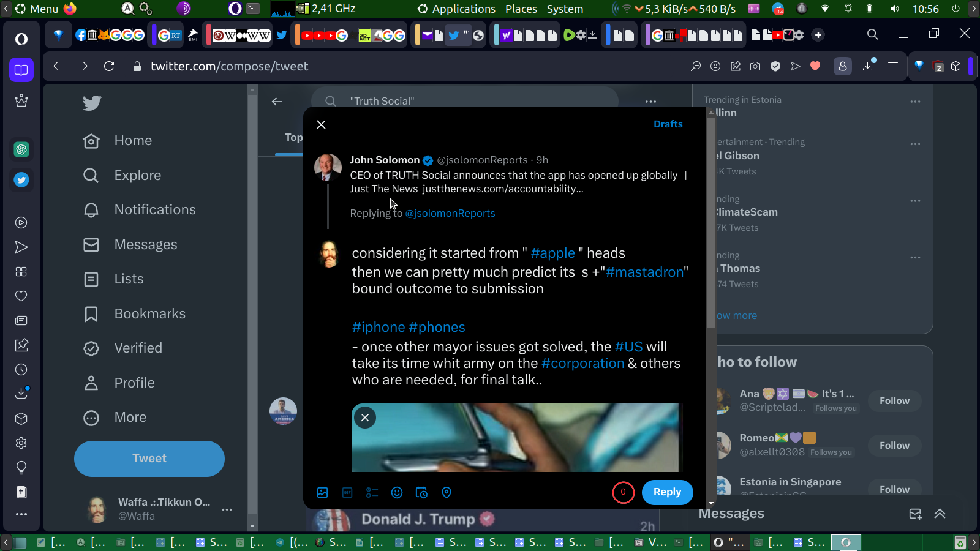This screenshot has width=980, height=551.
Task: Follow the Ana account
Action: coord(894,401)
